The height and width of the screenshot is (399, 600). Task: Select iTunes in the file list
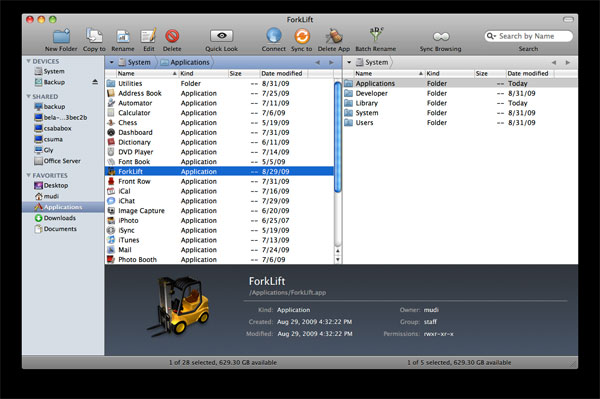[219, 240]
